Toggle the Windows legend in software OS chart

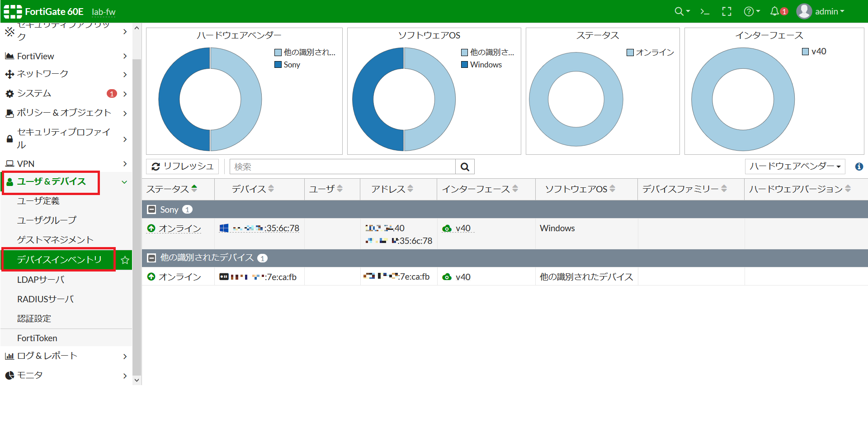pos(481,65)
